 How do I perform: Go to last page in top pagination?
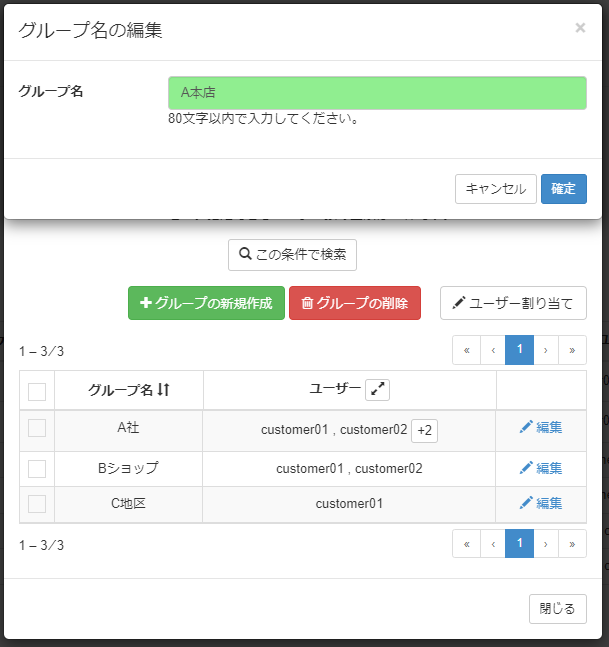(x=572, y=350)
